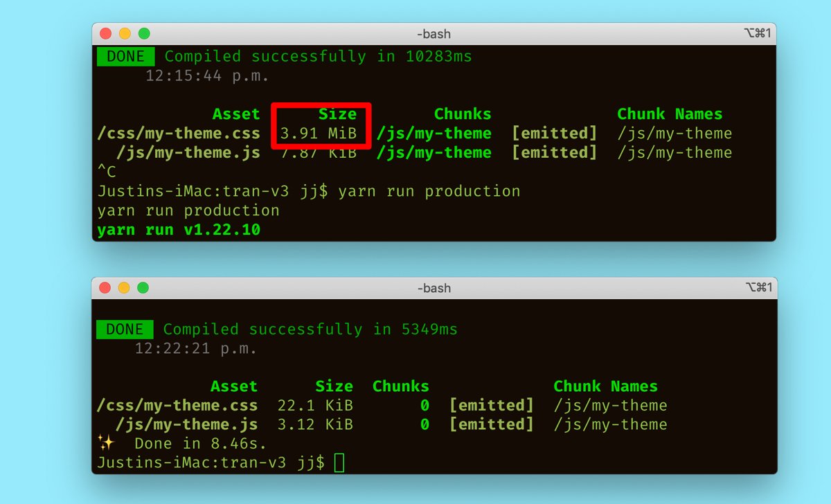The height and width of the screenshot is (504, 831).
Task: Click the Chunk Names header in bottom terminal
Action: click(x=605, y=386)
